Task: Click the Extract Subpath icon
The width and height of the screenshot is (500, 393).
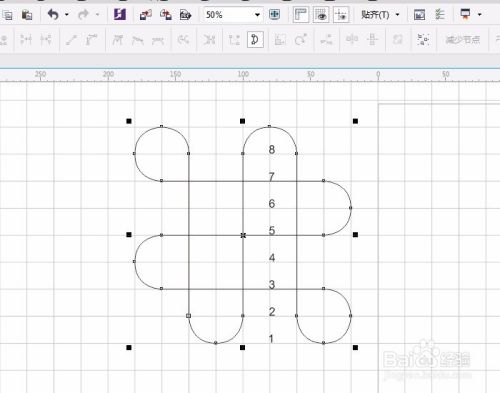Action: (x=210, y=40)
